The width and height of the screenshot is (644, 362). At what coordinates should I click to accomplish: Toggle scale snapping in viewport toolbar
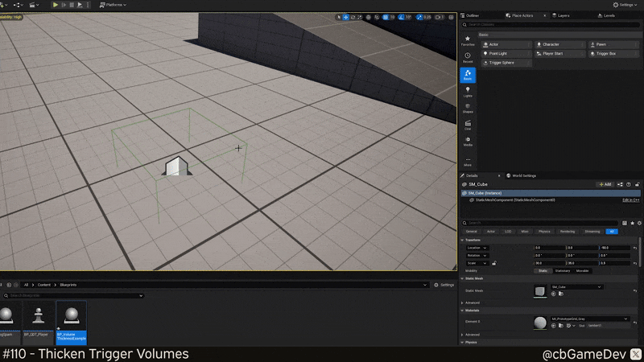(419, 17)
